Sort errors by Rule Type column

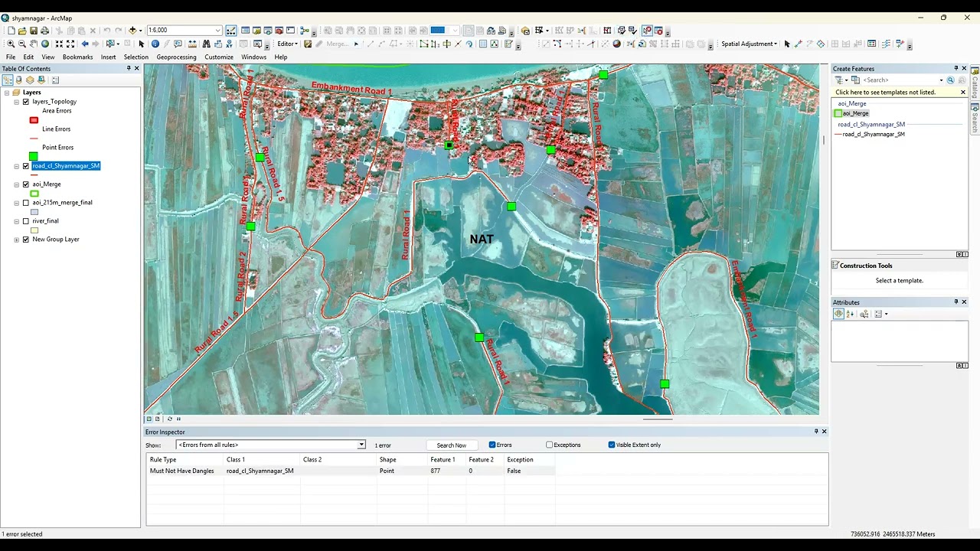click(x=185, y=460)
